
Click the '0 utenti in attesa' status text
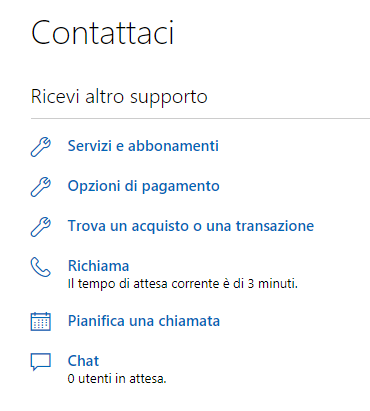pos(117,379)
